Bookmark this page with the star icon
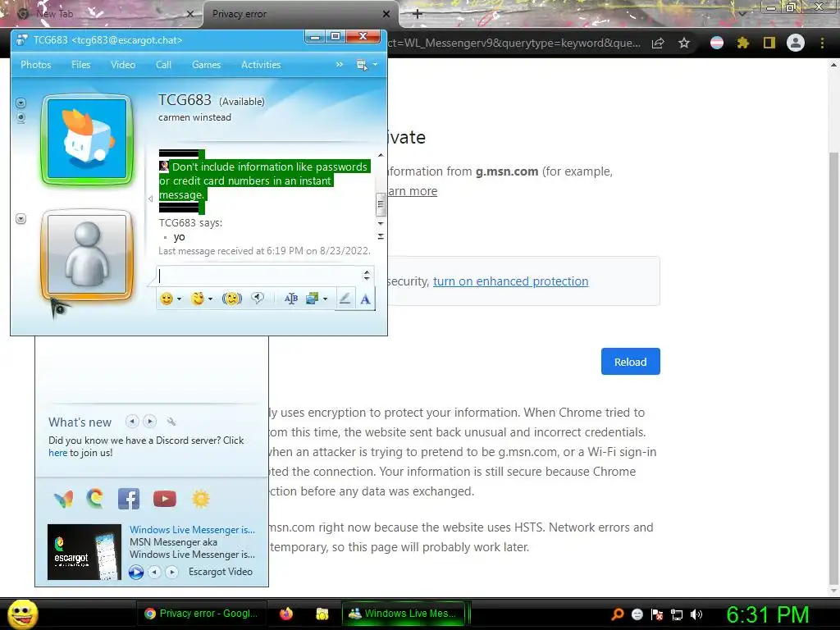 coord(684,43)
